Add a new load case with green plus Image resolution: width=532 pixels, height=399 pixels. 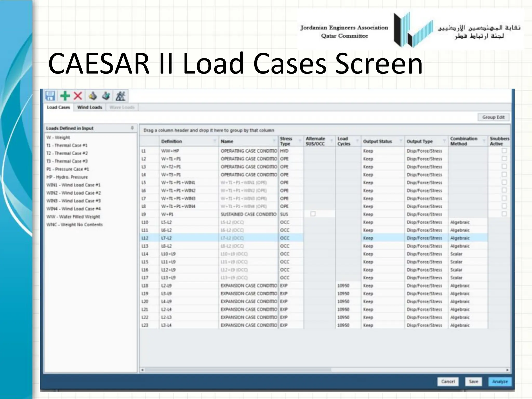click(x=65, y=96)
